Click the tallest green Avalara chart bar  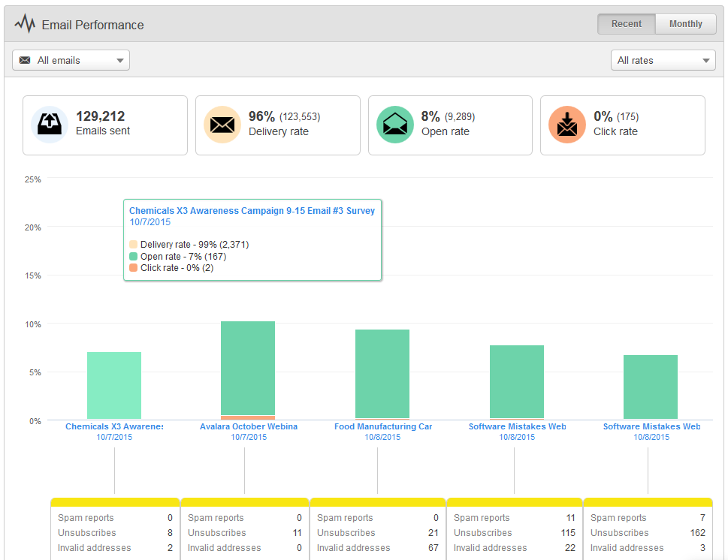(248, 368)
